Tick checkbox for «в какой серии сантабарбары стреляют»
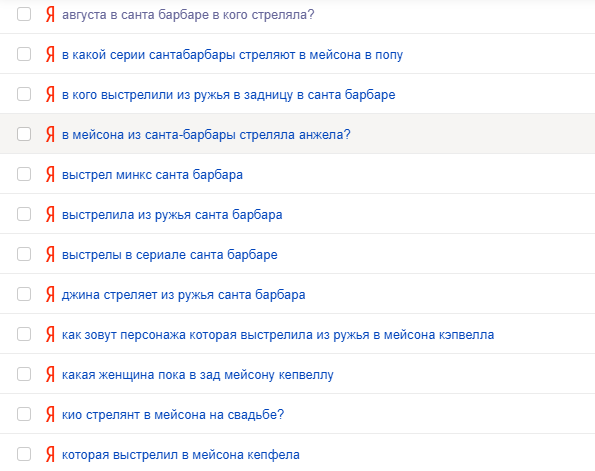Screen dimensions: 595x471 pyautogui.click(x=24, y=54)
